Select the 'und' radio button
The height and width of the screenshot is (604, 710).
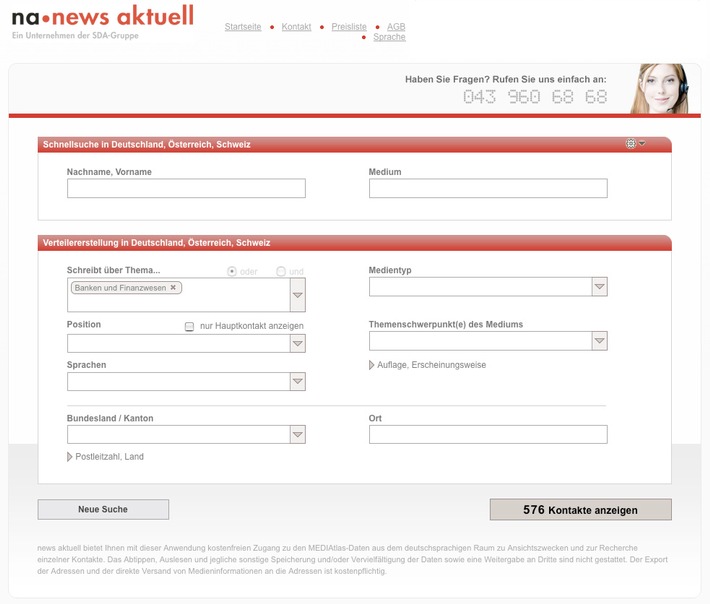pyautogui.click(x=281, y=271)
